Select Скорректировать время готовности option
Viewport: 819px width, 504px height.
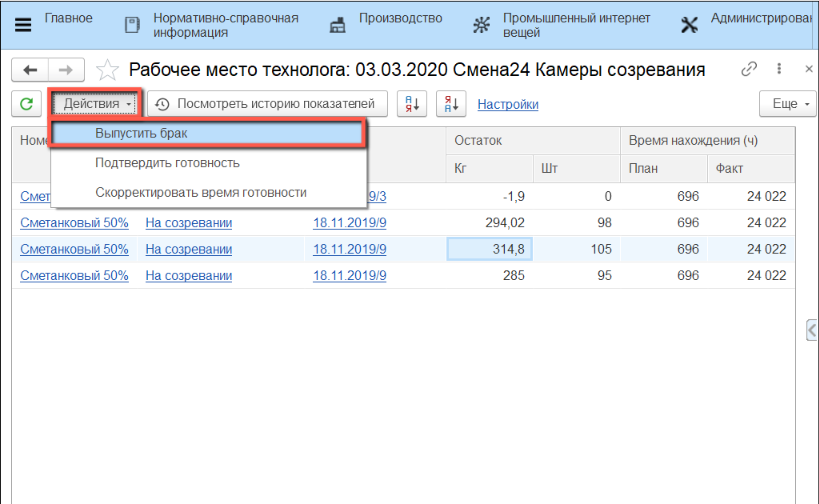click(x=200, y=192)
